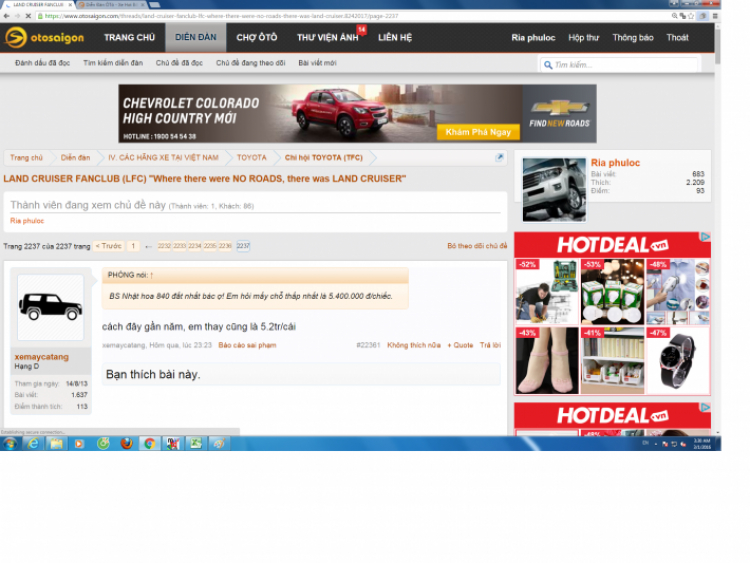Screen dimensions: 750x563
Task: Click the 14 notification badge on Thư viện ảnh
Action: click(x=362, y=30)
